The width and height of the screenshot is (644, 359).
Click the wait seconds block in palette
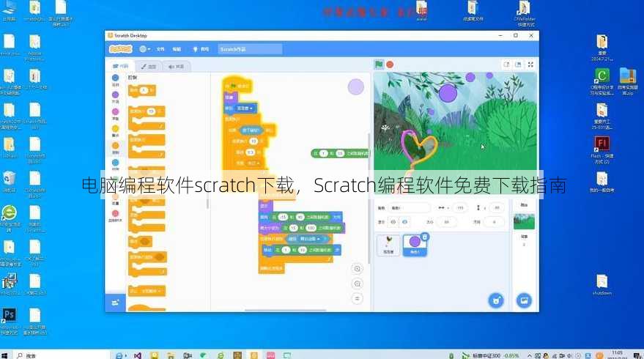(141, 90)
